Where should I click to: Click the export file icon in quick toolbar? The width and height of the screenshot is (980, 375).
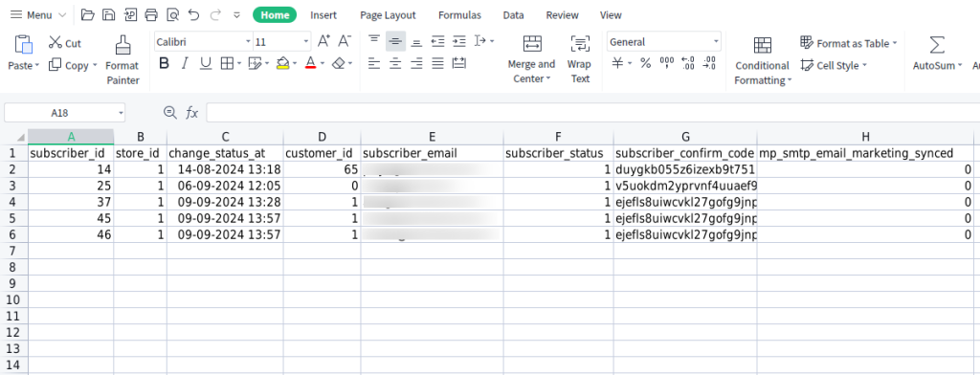coord(130,15)
